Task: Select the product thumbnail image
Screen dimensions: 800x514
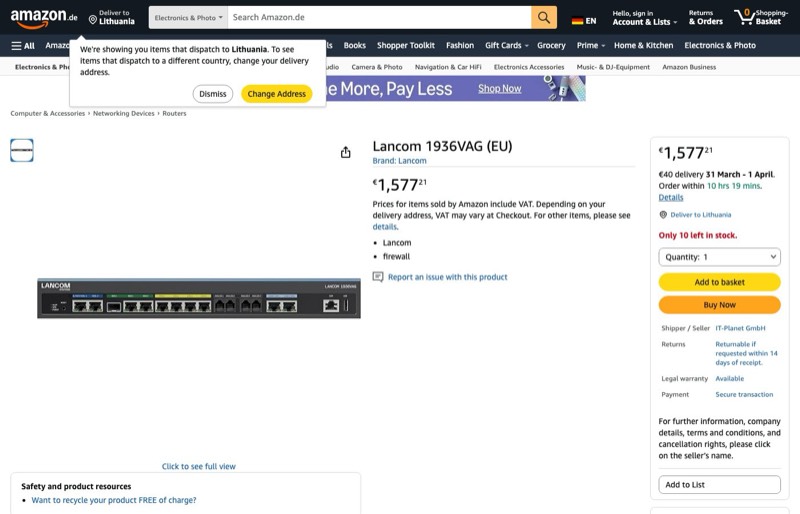Action: [22, 151]
